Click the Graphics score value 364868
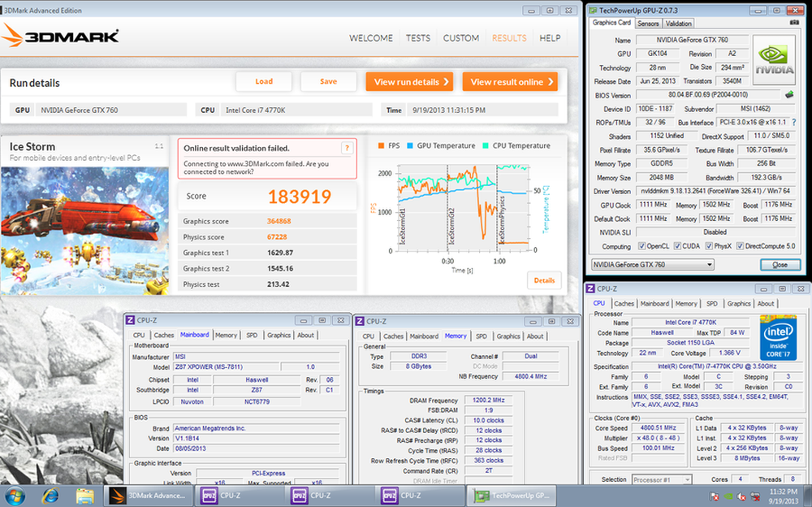 pyautogui.click(x=279, y=221)
